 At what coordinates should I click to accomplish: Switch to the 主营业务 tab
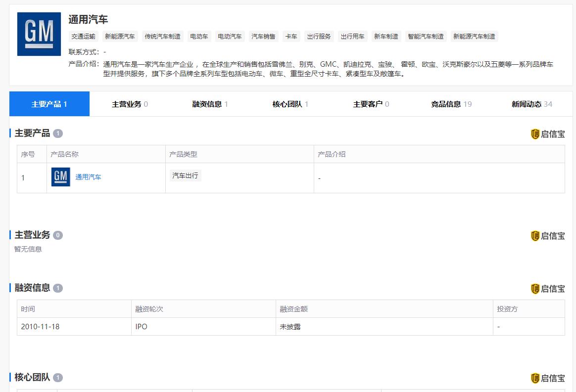coord(130,104)
